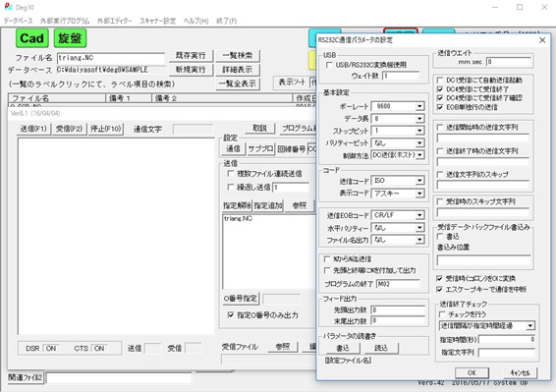The image size is (556, 392).
Task: Open the 制御方法 dropdown
Action: [x=419, y=155]
